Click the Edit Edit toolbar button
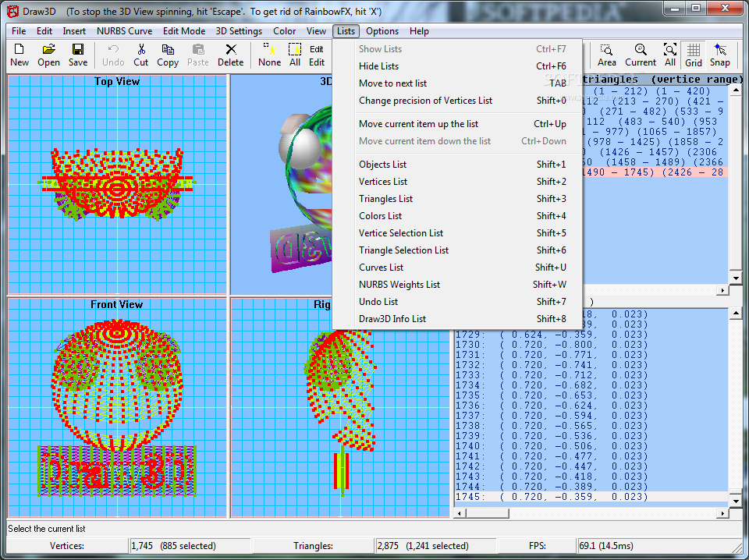The image size is (749, 560). tap(316, 55)
